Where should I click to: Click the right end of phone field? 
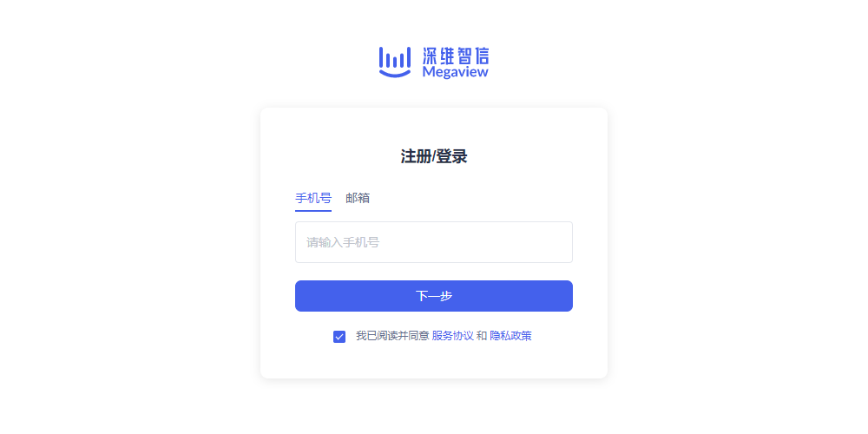tap(559, 242)
